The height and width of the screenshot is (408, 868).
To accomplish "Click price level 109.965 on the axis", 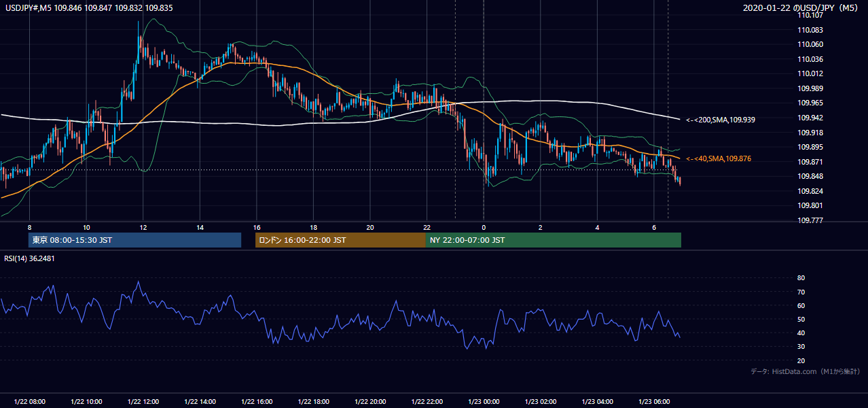I will pyautogui.click(x=810, y=103).
